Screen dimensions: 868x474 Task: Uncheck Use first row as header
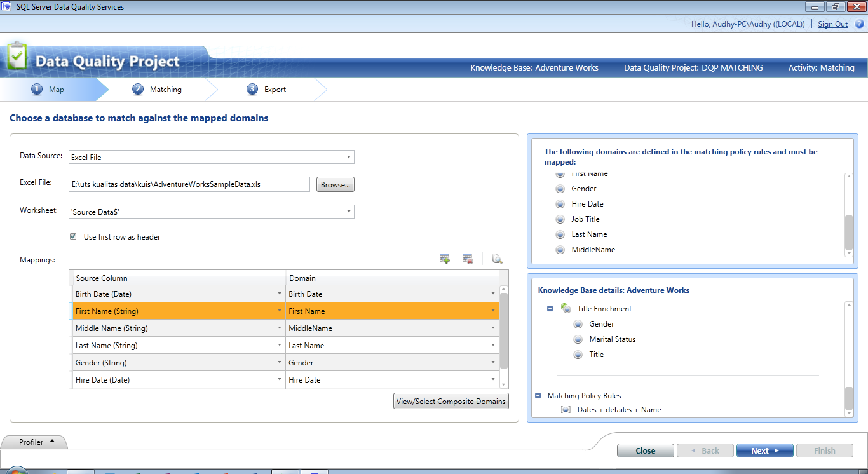73,235
